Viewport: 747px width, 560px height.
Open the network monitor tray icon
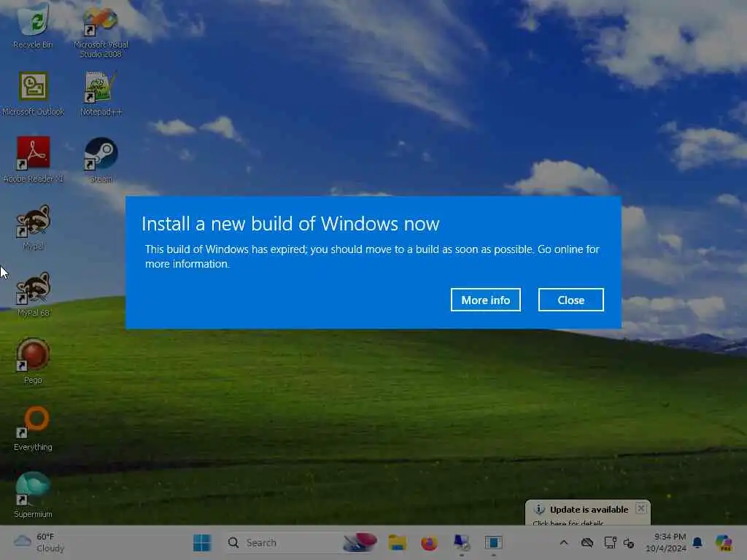[x=610, y=542]
